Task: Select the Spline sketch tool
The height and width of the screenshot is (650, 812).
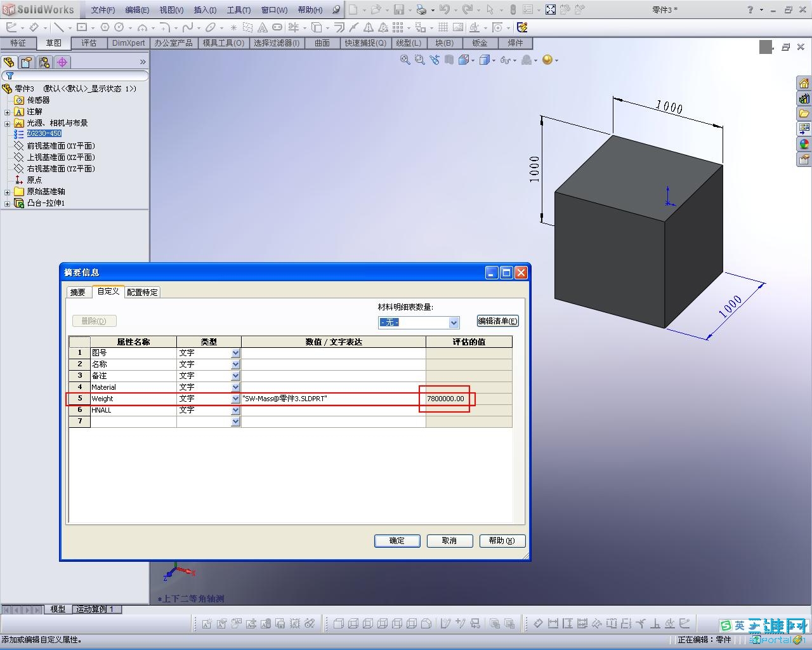Action: point(188,27)
